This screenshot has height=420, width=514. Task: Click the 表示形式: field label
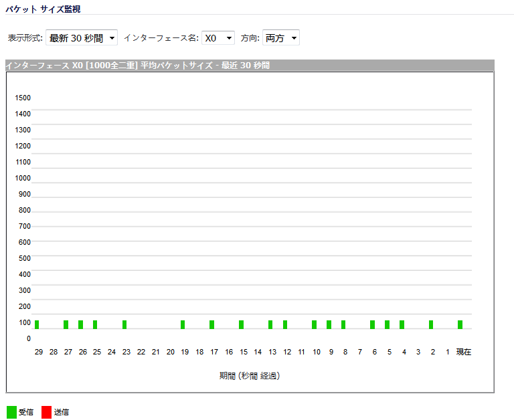click(x=25, y=38)
